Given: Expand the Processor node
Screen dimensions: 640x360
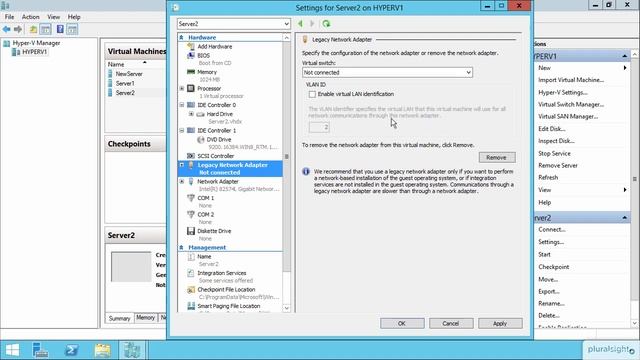Looking at the screenshot, I should pos(182,89).
